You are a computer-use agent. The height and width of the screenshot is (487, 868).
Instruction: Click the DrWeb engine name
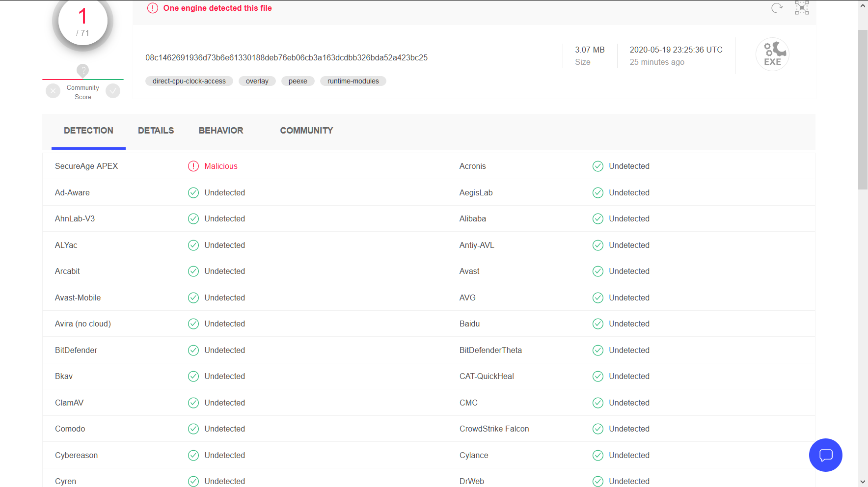(x=472, y=481)
